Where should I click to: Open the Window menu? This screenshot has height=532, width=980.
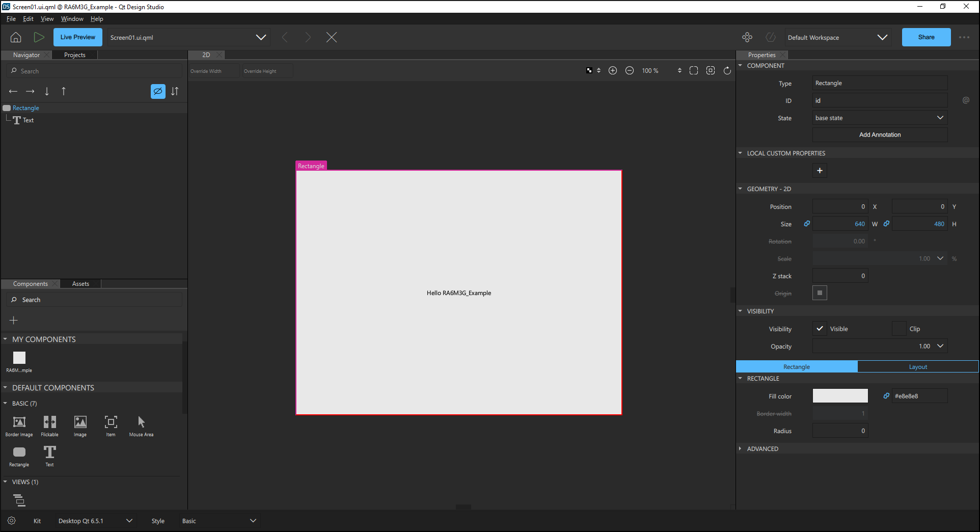72,19
